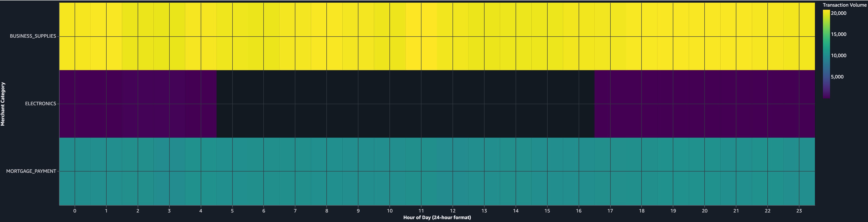Click hour 6 tick label
The height and width of the screenshot is (222, 868).
coord(264,211)
